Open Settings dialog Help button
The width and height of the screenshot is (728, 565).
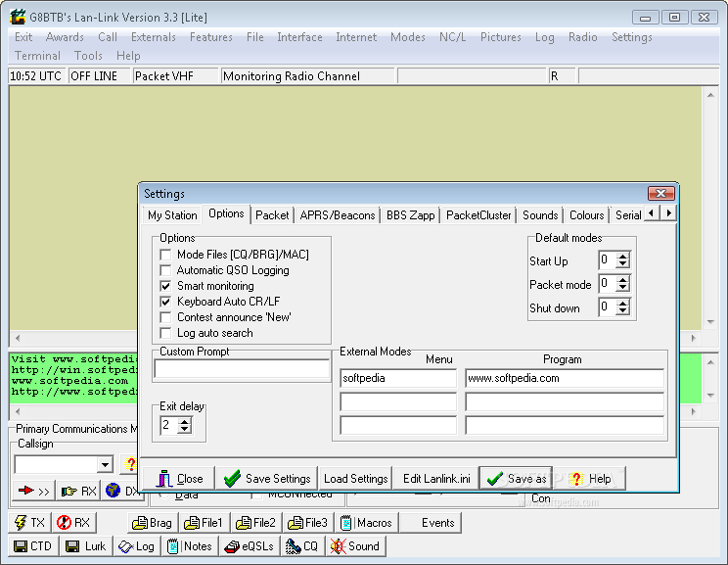tap(590, 479)
